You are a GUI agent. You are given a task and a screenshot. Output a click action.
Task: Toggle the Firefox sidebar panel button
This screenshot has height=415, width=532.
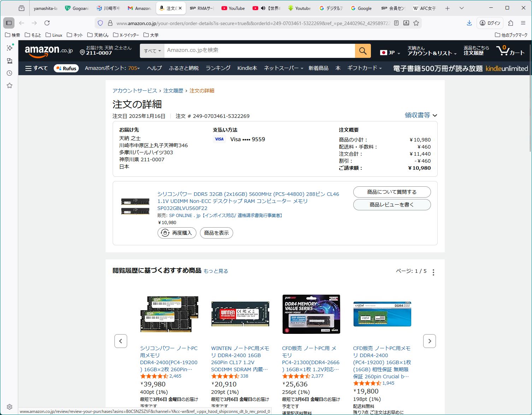[x=9, y=23]
